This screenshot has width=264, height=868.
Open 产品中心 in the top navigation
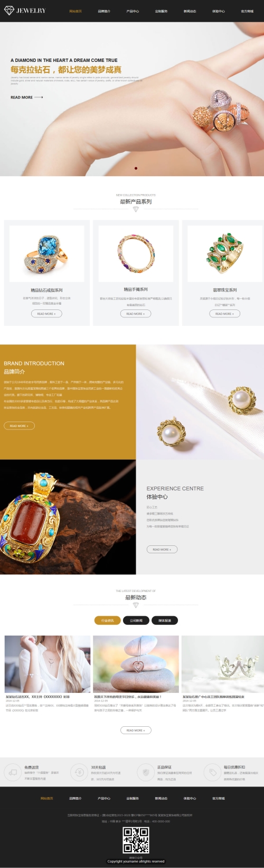coord(133,11)
